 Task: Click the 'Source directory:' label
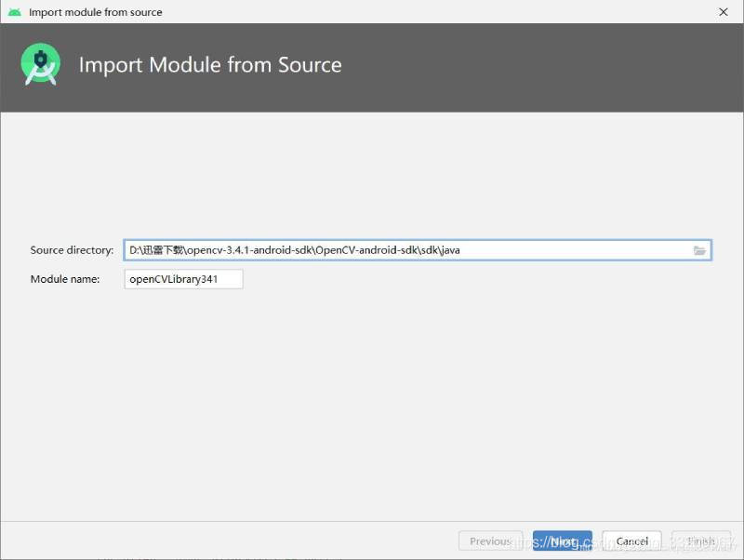click(72, 250)
